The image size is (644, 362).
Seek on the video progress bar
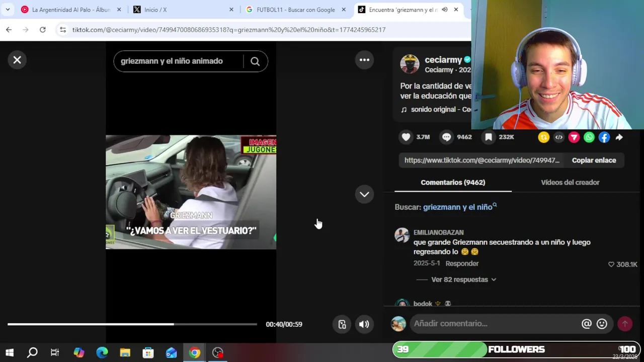132,324
